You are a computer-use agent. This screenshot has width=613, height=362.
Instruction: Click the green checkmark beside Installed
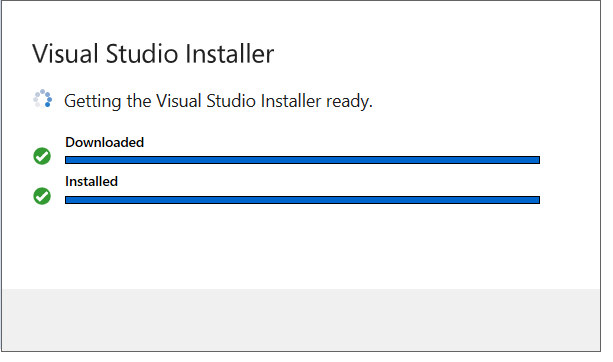pyautogui.click(x=42, y=196)
